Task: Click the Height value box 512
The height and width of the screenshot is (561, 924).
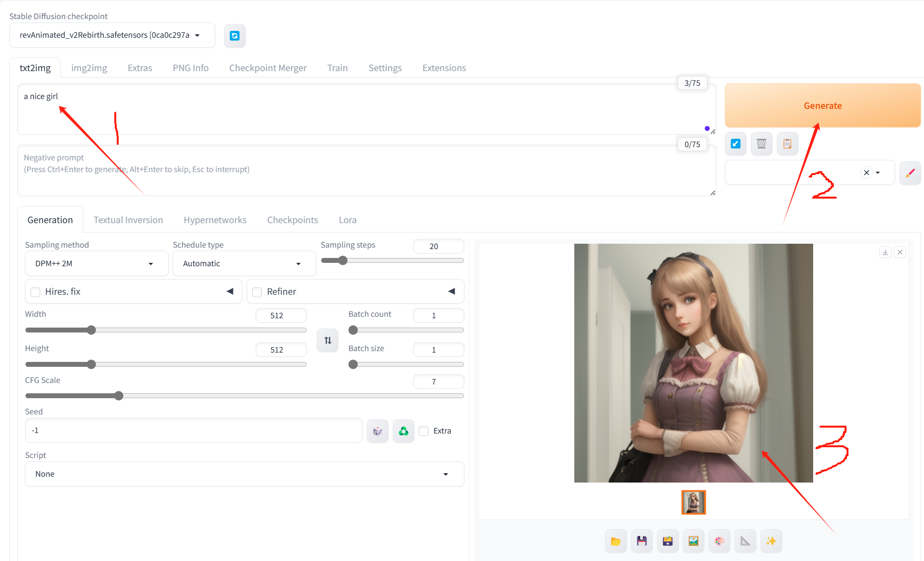Action: pos(281,350)
